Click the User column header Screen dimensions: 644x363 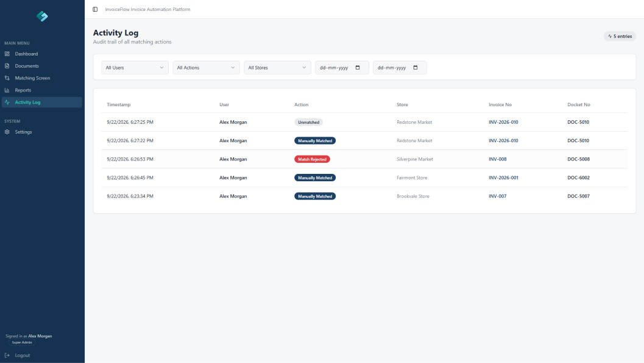[224, 104]
